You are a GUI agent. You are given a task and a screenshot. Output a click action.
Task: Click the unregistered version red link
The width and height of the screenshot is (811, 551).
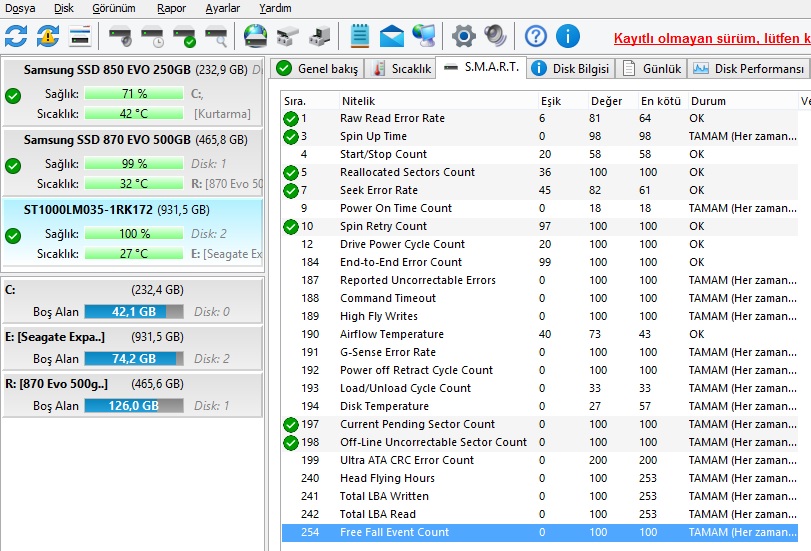point(711,39)
